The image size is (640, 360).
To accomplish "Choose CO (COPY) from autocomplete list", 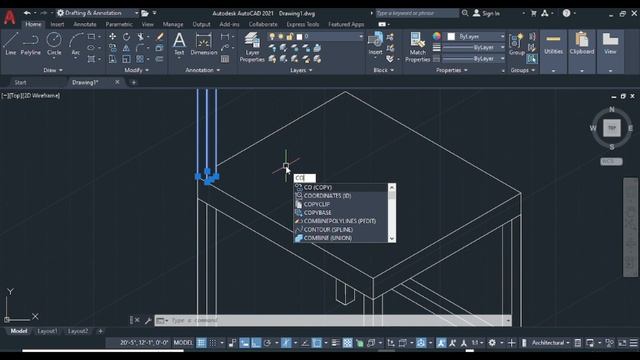I will pos(341,187).
